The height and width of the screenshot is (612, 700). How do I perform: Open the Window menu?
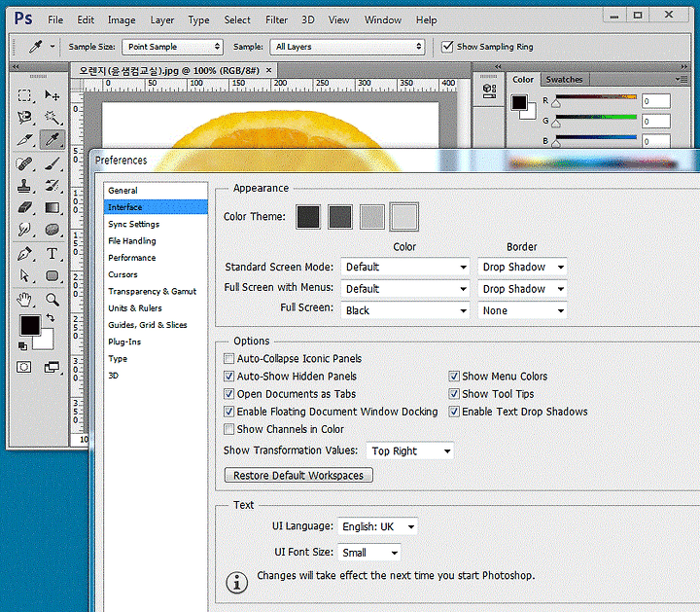[x=383, y=20]
